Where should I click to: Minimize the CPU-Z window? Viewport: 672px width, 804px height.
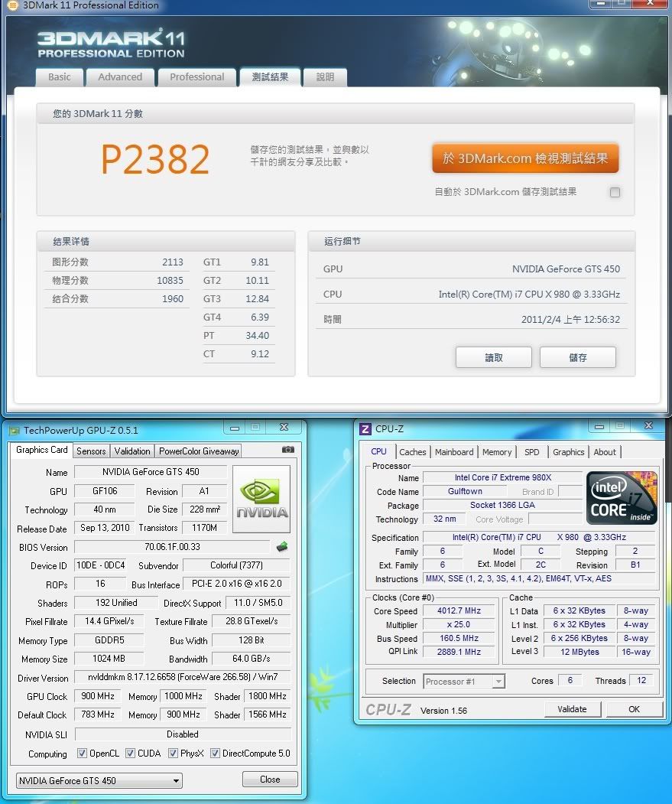pyautogui.click(x=599, y=426)
